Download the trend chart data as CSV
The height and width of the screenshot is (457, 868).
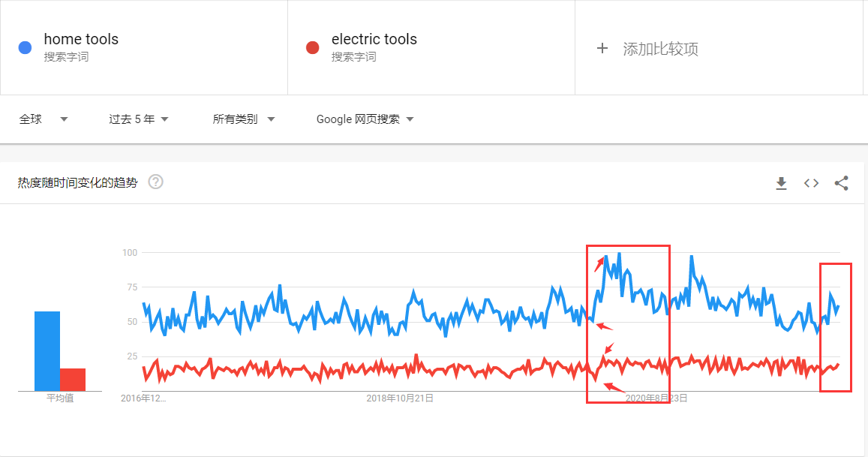781,183
